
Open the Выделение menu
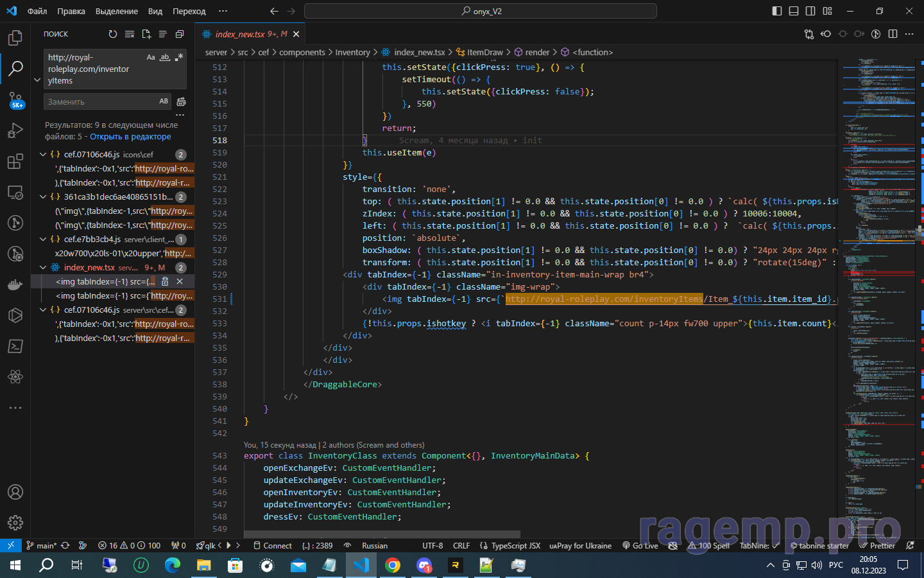[116, 11]
